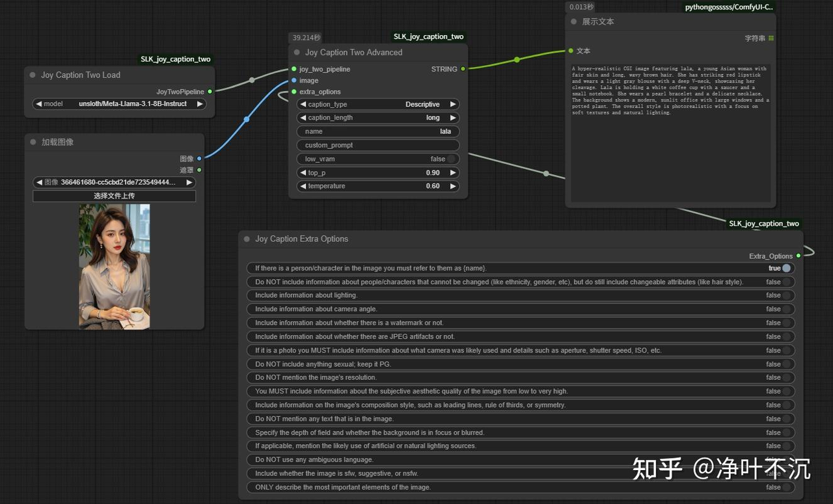Click the 字符串 grid output icon
833x504 pixels.
[x=771, y=38]
